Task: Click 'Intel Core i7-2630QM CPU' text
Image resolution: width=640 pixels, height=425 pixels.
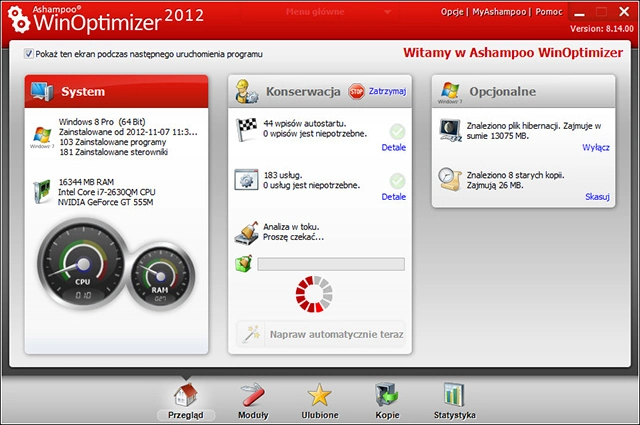Action: pyautogui.click(x=107, y=192)
